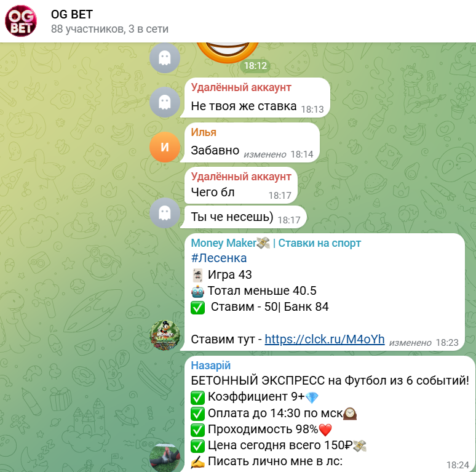
Task: Open sender name 'Money Maker | Ставки на спорт'
Action: pos(276,243)
